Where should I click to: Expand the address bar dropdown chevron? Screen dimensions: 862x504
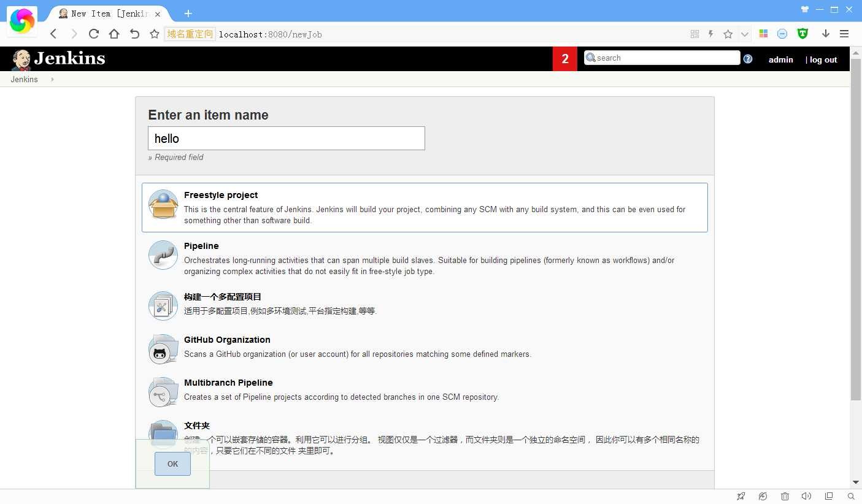744,34
